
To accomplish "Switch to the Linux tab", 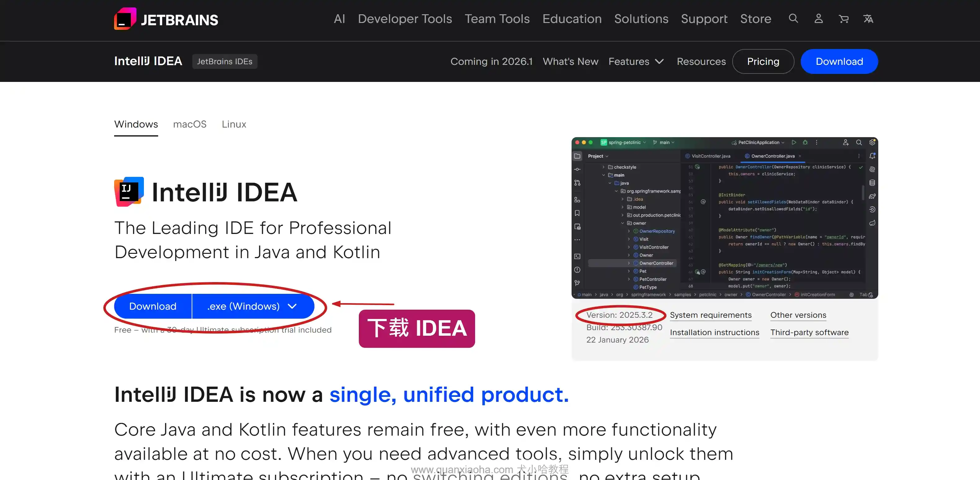I will 234,124.
